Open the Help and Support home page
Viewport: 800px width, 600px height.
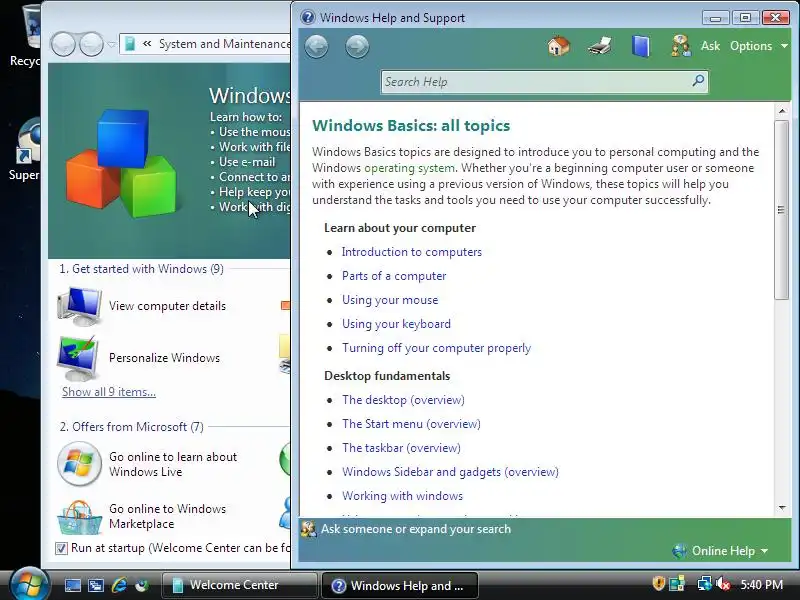tap(559, 46)
